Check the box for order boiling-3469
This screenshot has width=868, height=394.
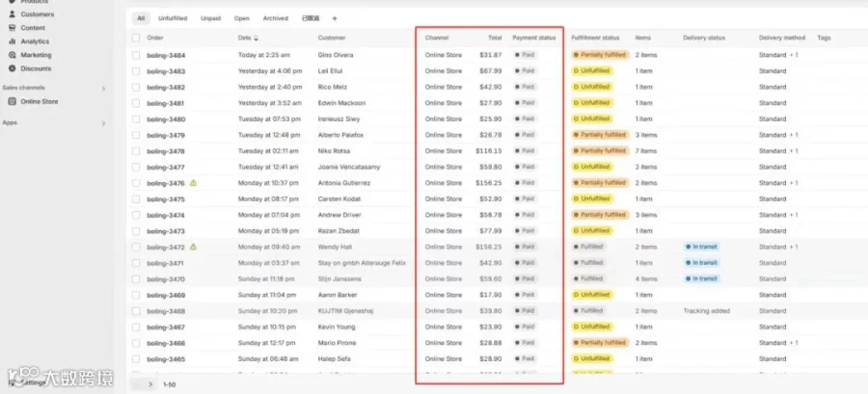coord(136,295)
